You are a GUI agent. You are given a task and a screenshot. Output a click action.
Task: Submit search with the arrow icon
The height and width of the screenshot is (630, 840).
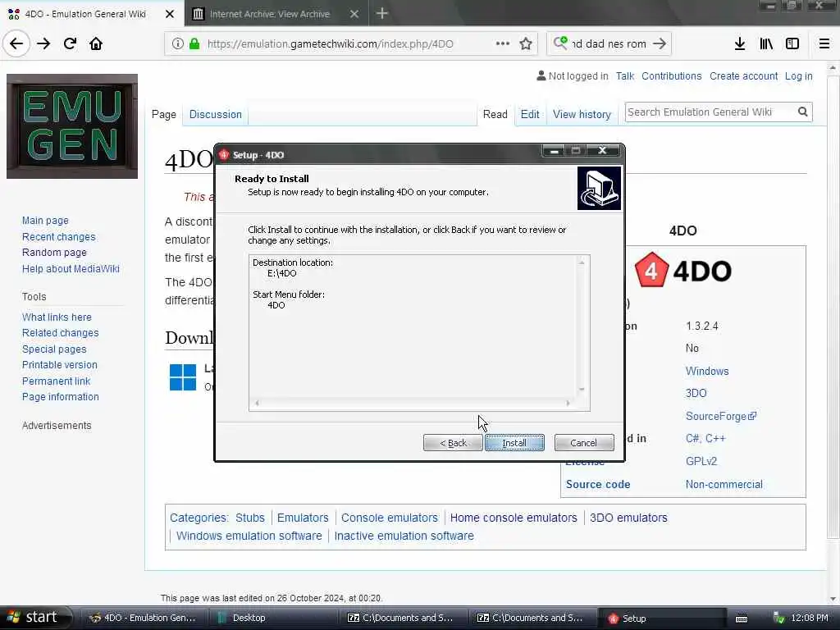pyautogui.click(x=660, y=43)
